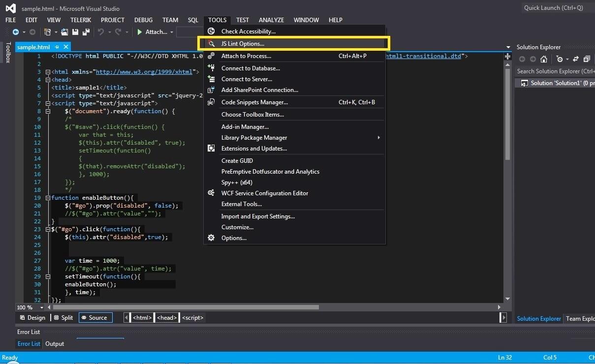Screen dimensions: 595x364
Task: Collapse the enableButton function code block
Action: [x=48, y=198]
